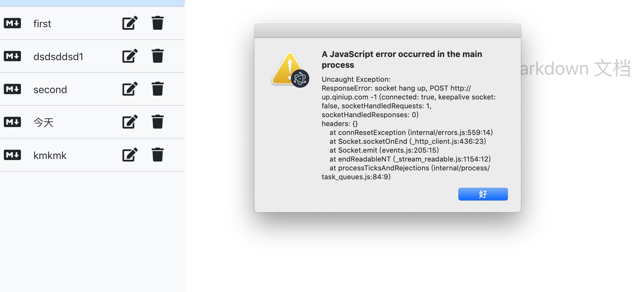Viewport: 644px width, 292px height.
Task: Open the 'first' document
Action: (42, 24)
